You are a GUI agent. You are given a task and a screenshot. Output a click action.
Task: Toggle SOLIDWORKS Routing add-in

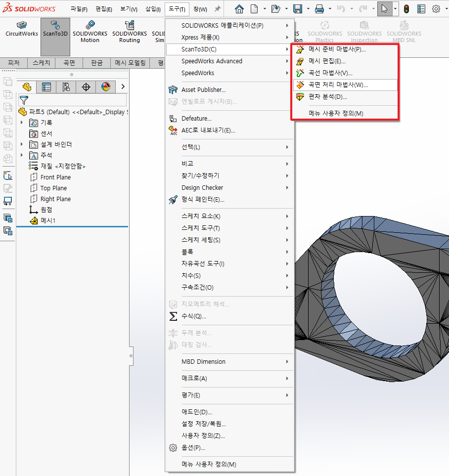130,32
